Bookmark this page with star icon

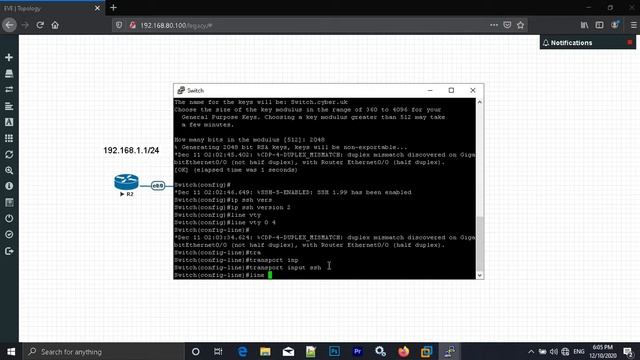click(520, 25)
